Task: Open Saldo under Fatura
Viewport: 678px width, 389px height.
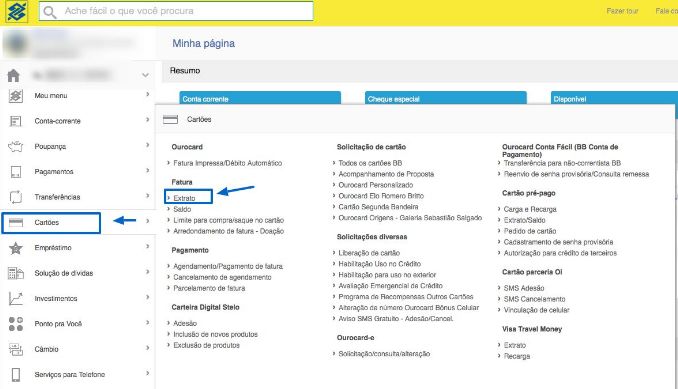Action: 182,209
